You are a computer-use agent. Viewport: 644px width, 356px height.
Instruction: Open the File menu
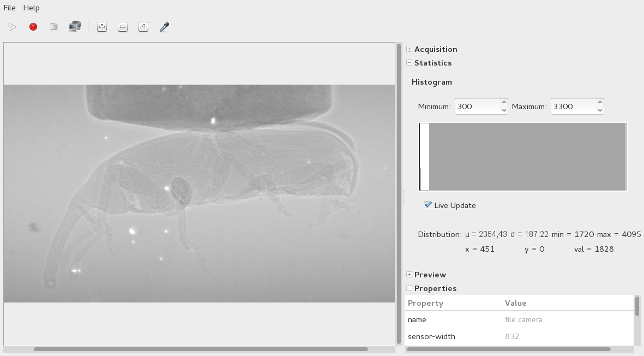[x=9, y=8]
